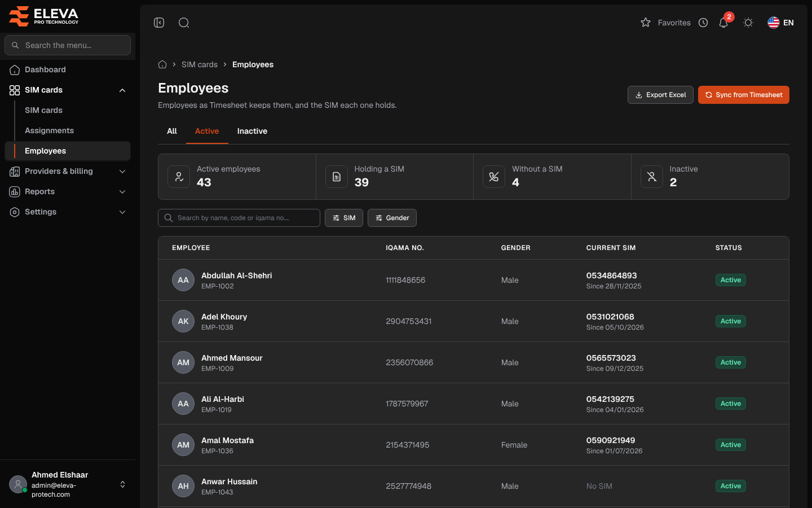Click the Eleva Pro Technology logo
The height and width of the screenshot is (508, 812).
(44, 16)
